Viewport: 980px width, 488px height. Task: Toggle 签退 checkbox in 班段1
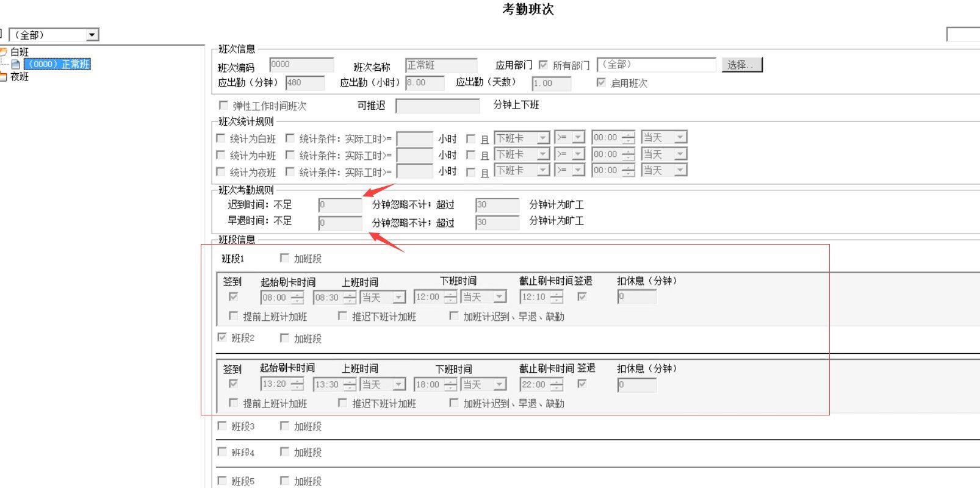pos(582,296)
